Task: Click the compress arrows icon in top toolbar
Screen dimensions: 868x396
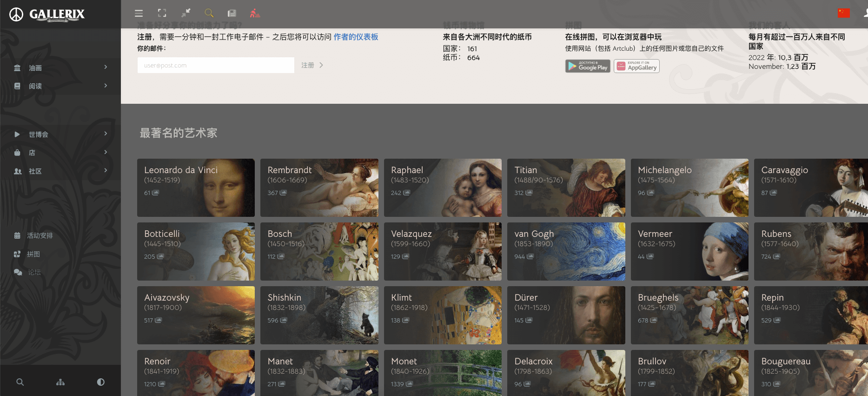Action: click(x=186, y=13)
